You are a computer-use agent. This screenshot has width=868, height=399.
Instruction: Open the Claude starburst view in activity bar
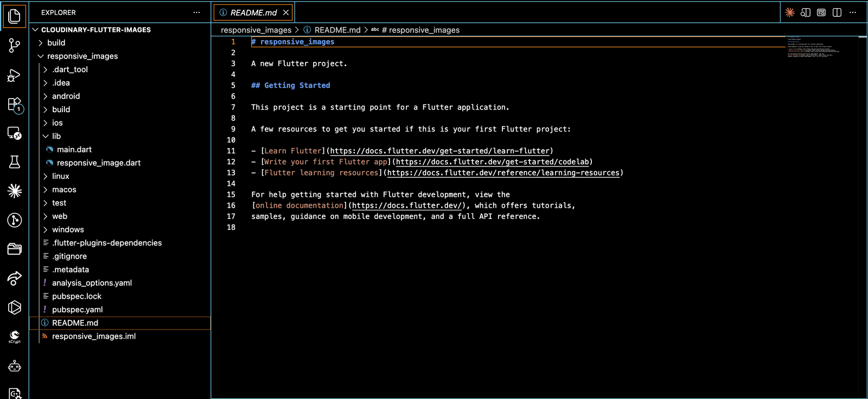tap(15, 191)
